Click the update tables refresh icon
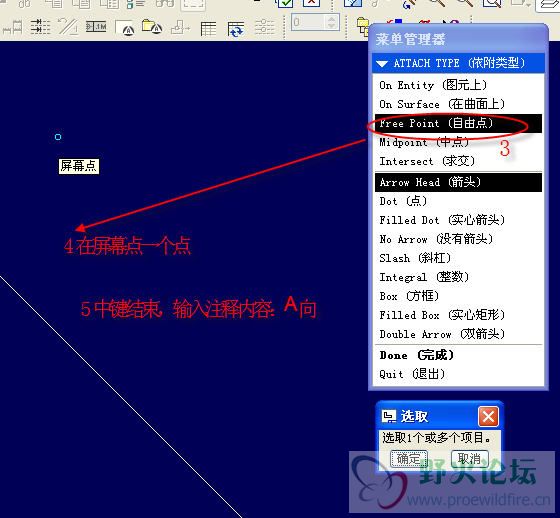Viewport: 560px width, 518px height. tap(236, 28)
